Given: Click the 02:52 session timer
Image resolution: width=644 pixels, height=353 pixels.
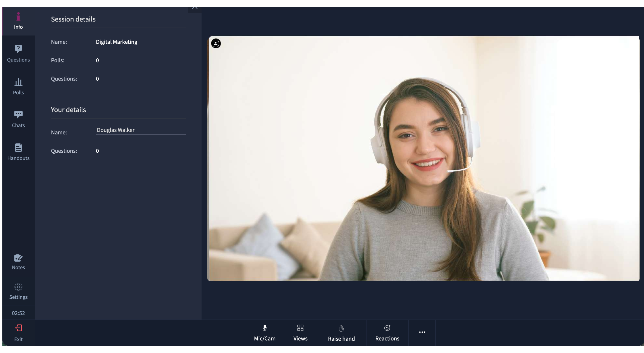Looking at the screenshot, I should tap(18, 313).
